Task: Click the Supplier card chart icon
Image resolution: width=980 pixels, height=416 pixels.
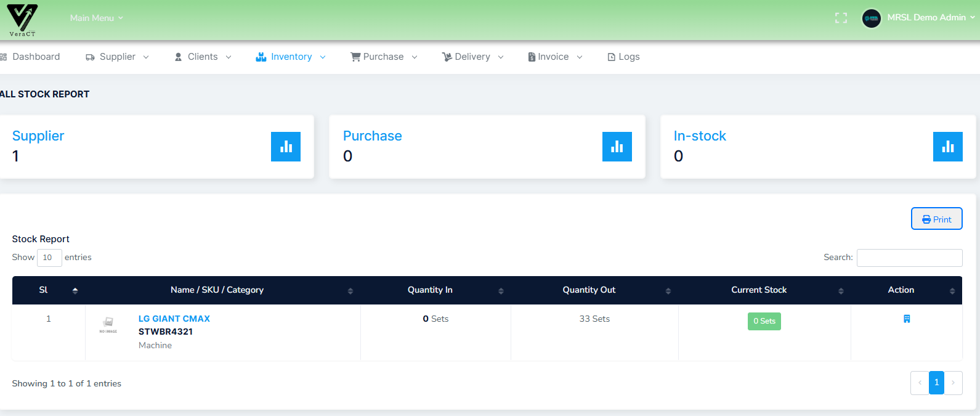Action: click(286, 147)
